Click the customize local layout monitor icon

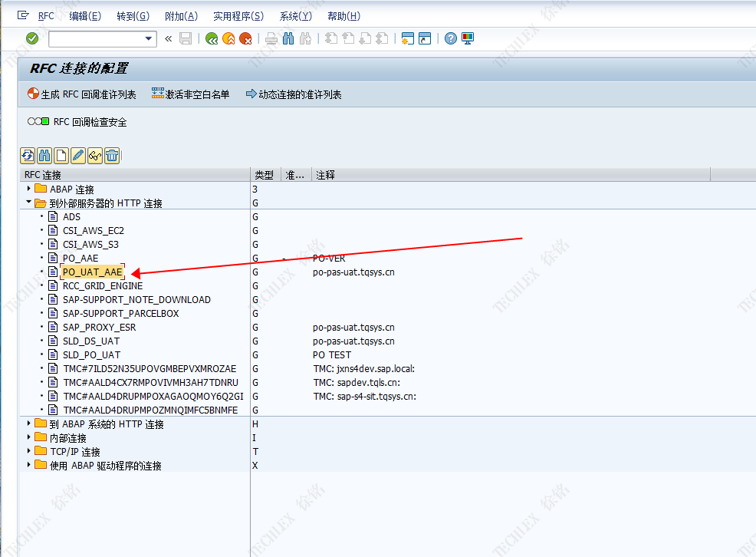tap(467, 38)
